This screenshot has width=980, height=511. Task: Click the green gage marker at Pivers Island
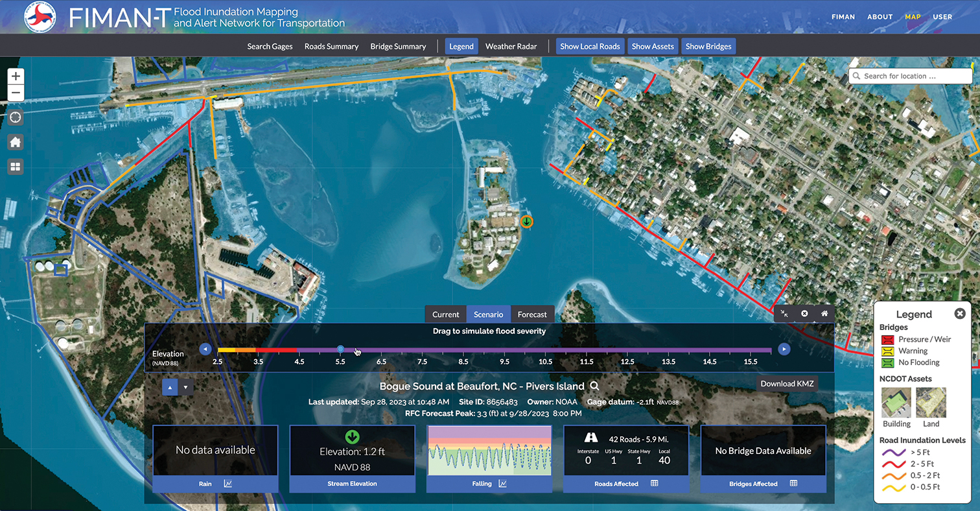527,222
